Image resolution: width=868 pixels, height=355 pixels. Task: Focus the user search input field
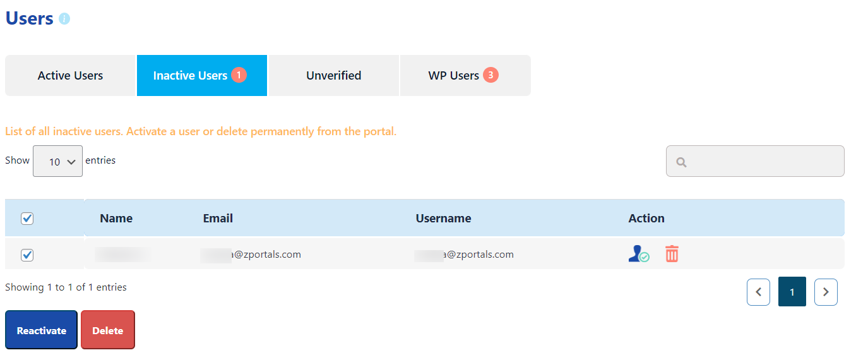(x=755, y=161)
